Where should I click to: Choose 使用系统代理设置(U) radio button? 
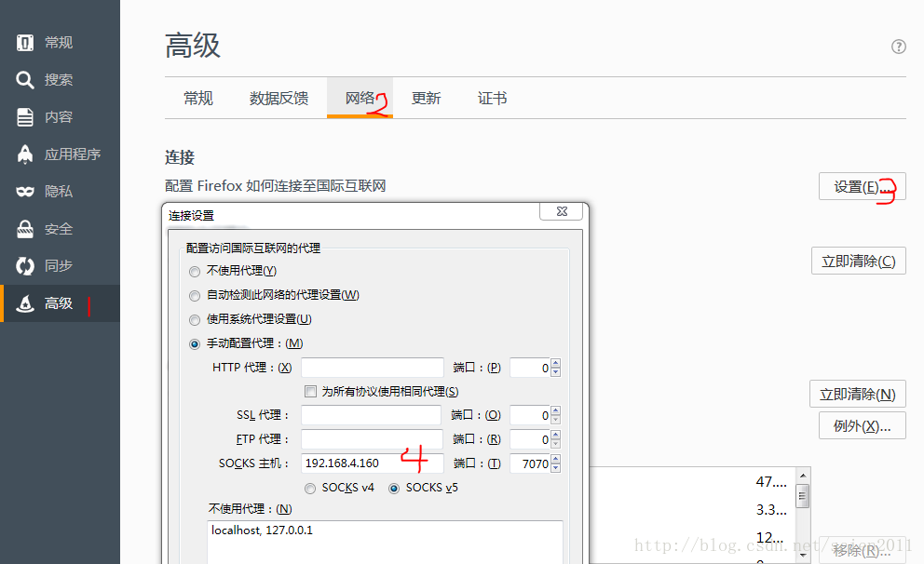click(195, 319)
